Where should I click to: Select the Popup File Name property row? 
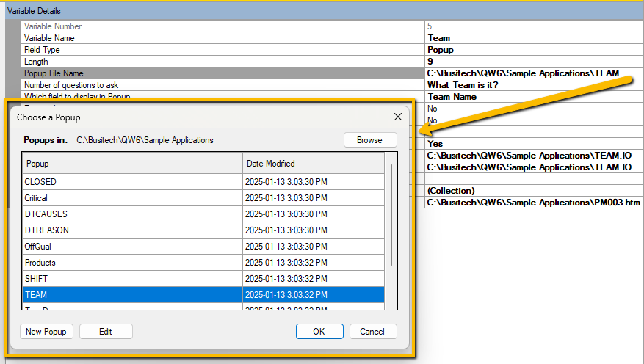pos(220,73)
